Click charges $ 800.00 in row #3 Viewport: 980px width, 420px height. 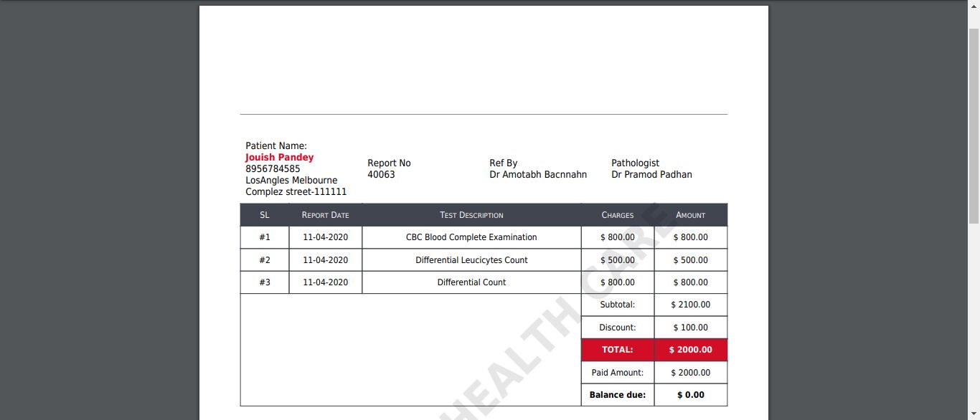(x=617, y=282)
